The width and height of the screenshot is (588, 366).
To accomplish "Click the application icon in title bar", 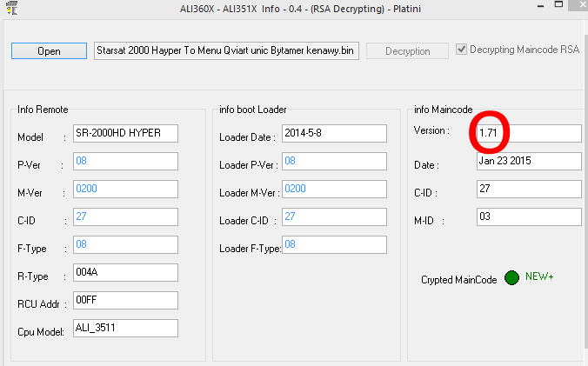I will tap(11, 7).
